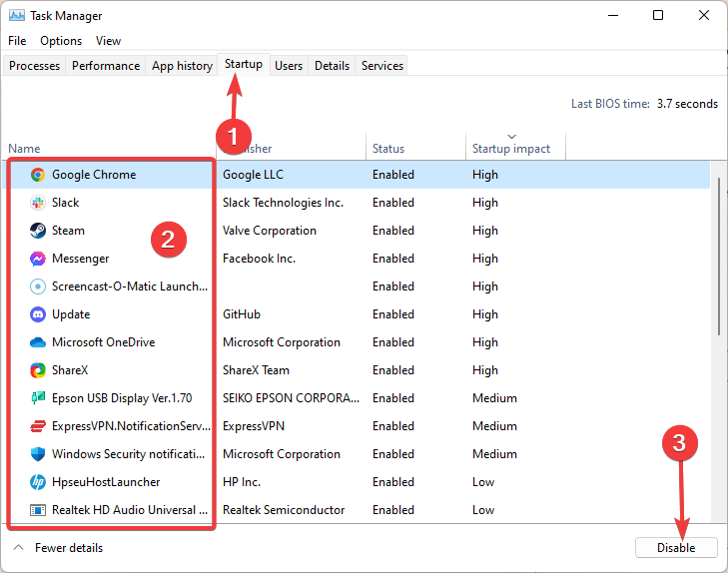This screenshot has width=728, height=573.
Task: Click Medium impact in ExpressVPN row
Action: tap(494, 426)
